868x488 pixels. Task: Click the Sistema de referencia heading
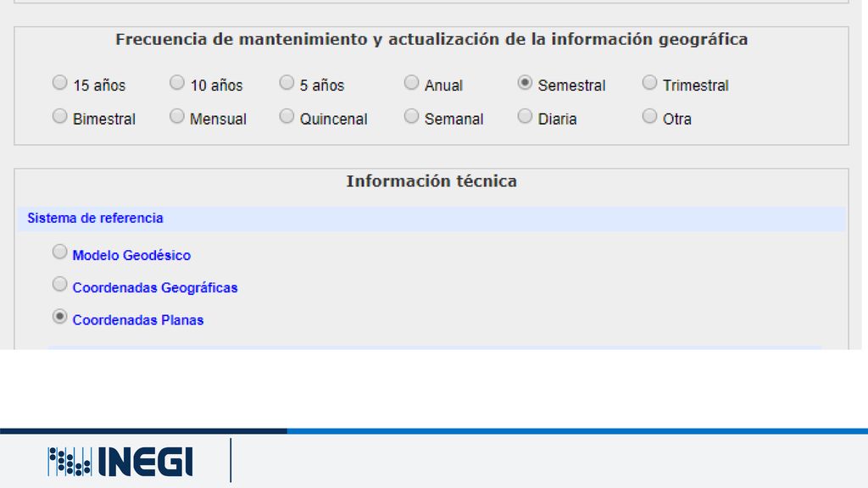click(x=95, y=218)
